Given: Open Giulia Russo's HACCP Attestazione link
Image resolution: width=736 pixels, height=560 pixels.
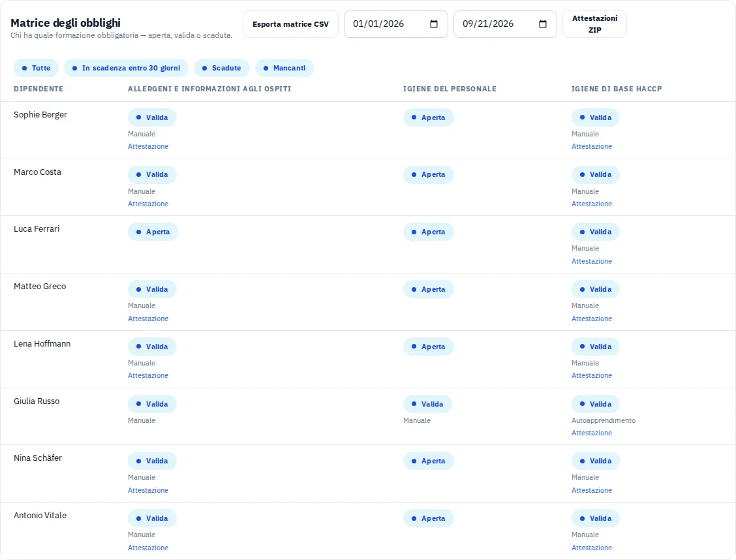Looking at the screenshot, I should tap(591, 433).
